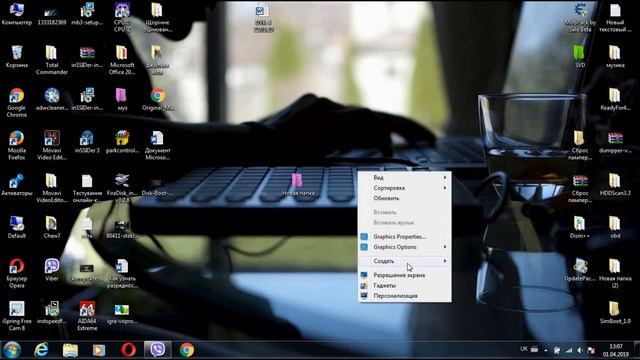Select the SVD green icon
The height and width of the screenshot is (360, 640).
pos(580,57)
